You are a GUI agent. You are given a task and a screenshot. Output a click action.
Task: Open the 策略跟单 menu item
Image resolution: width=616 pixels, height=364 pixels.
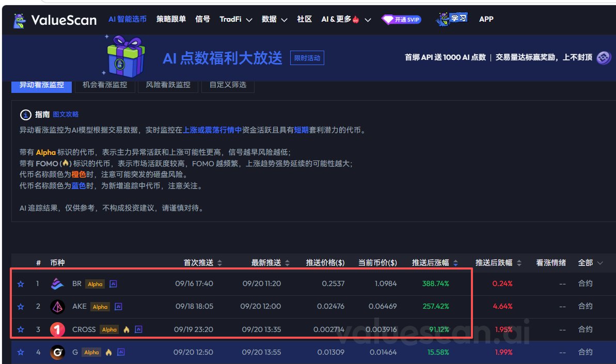pos(171,19)
